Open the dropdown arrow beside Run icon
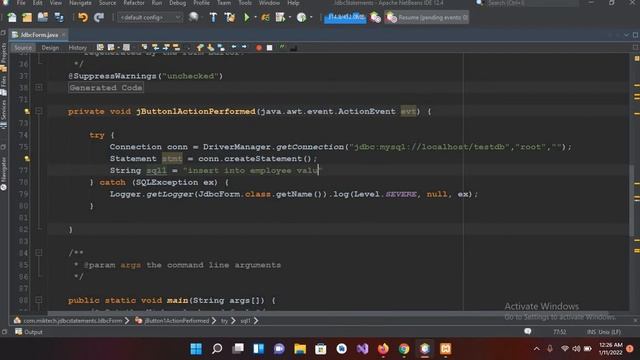This screenshot has width=640, height=360. coord(256,18)
